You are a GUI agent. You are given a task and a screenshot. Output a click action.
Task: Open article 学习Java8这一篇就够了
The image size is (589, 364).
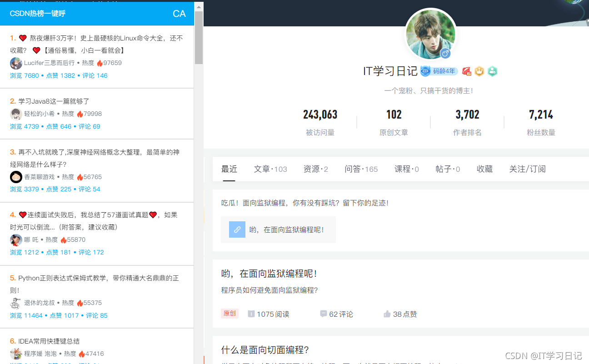[x=50, y=101]
